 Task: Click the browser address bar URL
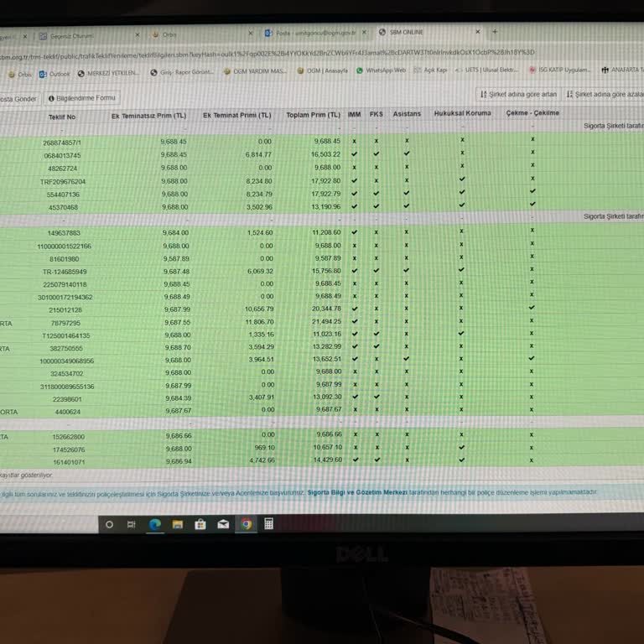tap(267, 54)
